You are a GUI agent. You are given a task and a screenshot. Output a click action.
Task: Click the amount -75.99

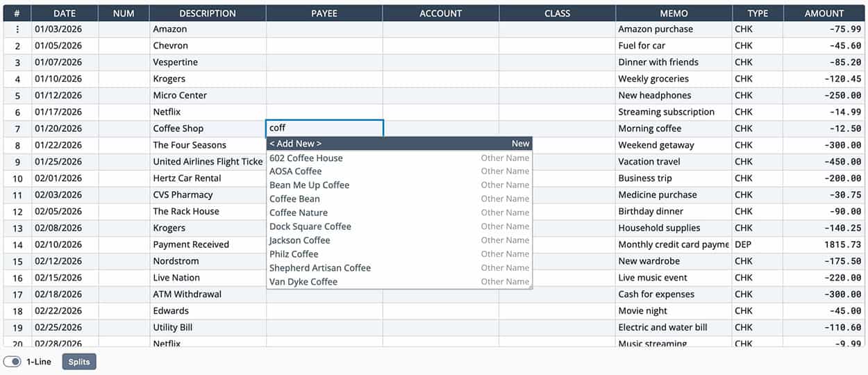pyautogui.click(x=824, y=29)
